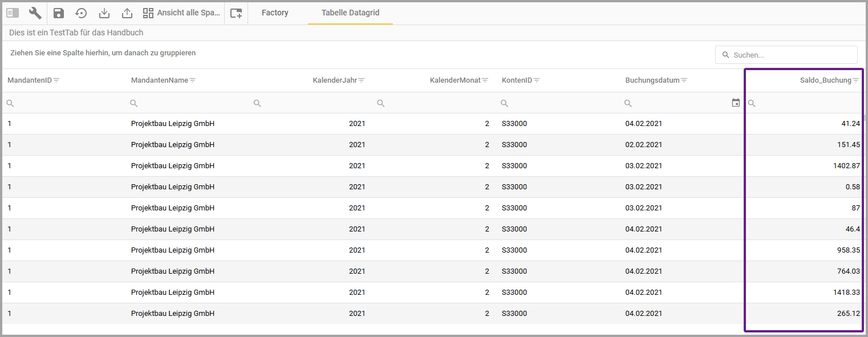Image resolution: width=868 pixels, height=337 pixels.
Task: Switch to the Factory tab
Action: tap(275, 13)
